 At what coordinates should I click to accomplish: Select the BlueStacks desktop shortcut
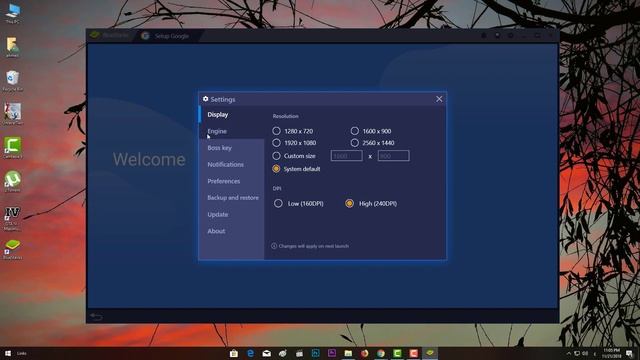tap(13, 249)
